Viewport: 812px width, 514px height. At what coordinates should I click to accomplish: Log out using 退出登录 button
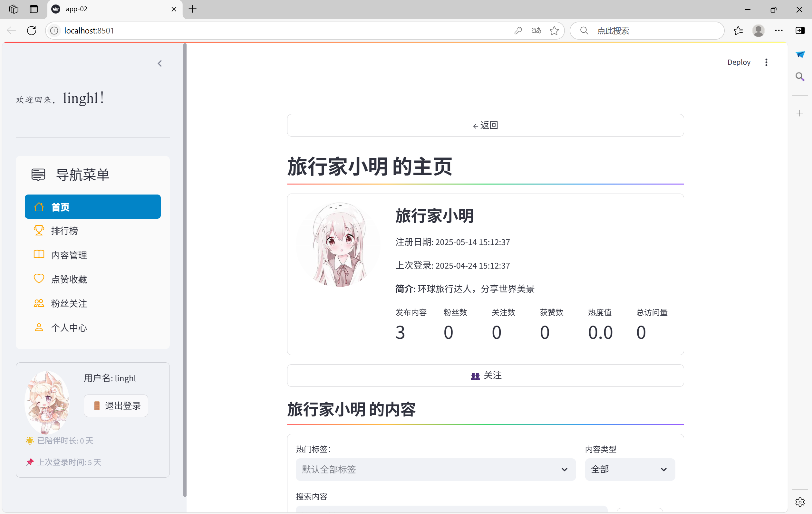[x=116, y=406]
